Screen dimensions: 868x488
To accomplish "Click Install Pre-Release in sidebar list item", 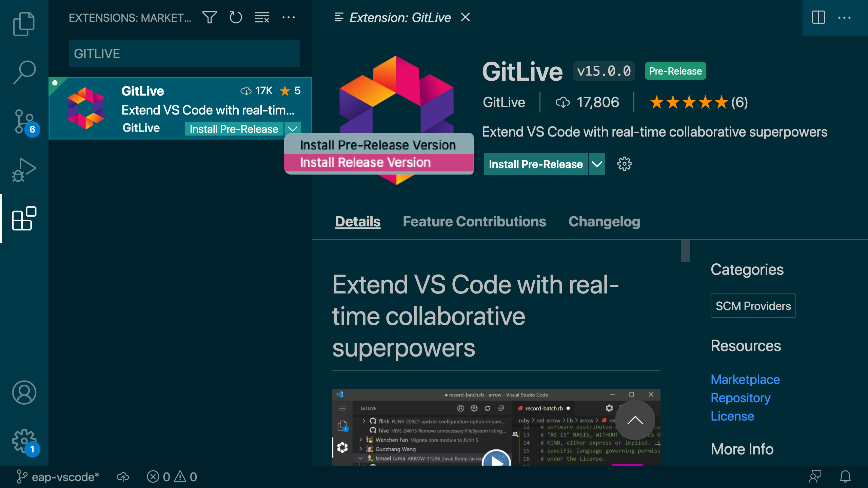I will [x=234, y=129].
